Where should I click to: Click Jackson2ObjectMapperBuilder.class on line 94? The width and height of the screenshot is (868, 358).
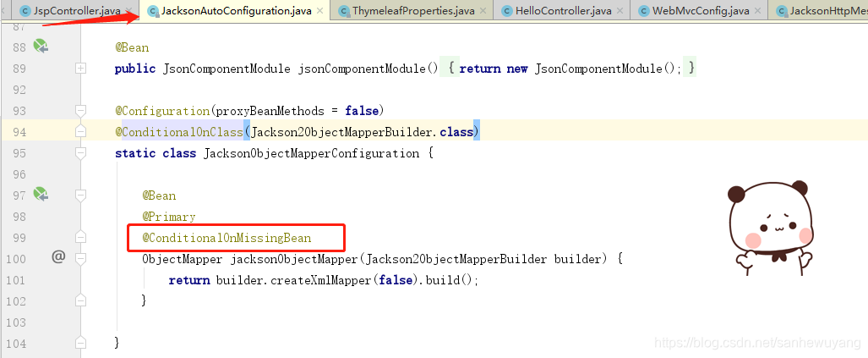tap(362, 132)
